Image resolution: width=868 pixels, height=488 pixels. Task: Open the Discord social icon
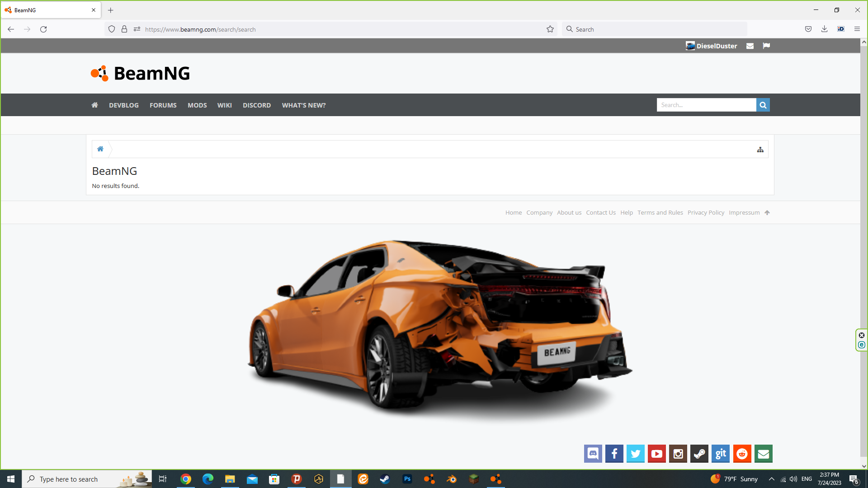pyautogui.click(x=593, y=454)
